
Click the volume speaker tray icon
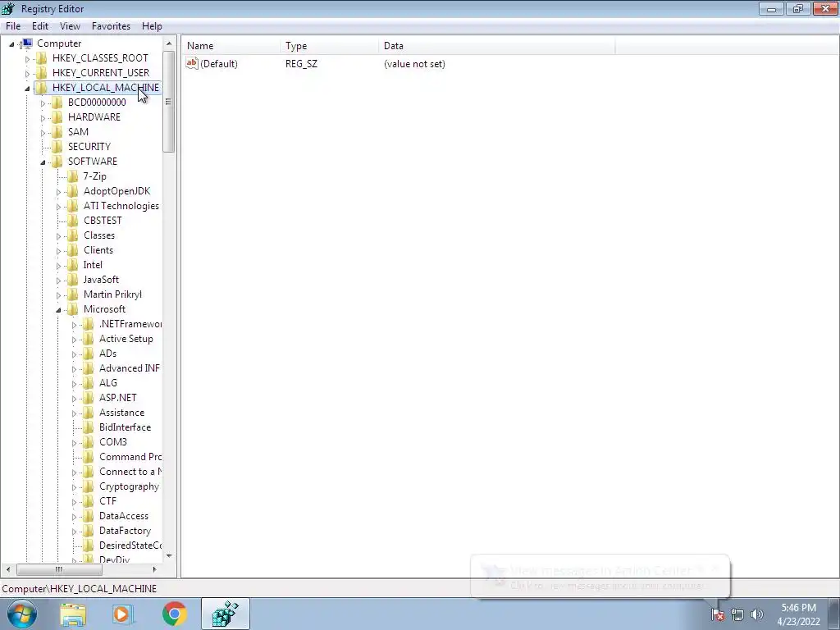(x=757, y=614)
